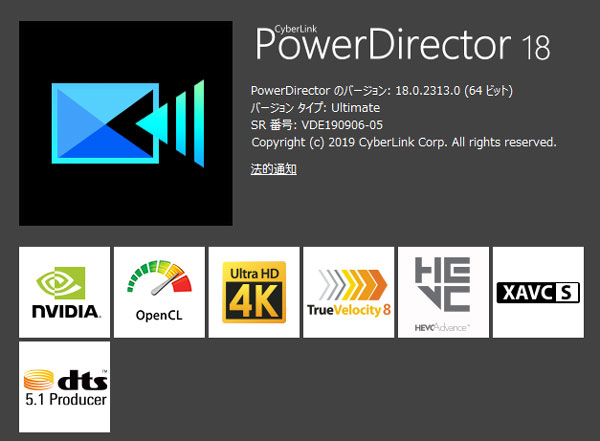600x441 pixels.
Task: Click the CyberLink PowerDirector 18 title
Action: 403,43
